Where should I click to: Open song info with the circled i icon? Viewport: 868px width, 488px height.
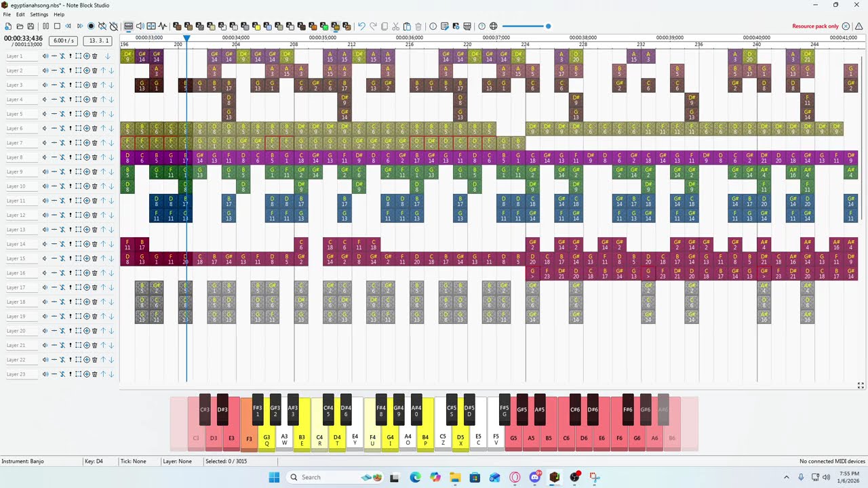point(433,26)
